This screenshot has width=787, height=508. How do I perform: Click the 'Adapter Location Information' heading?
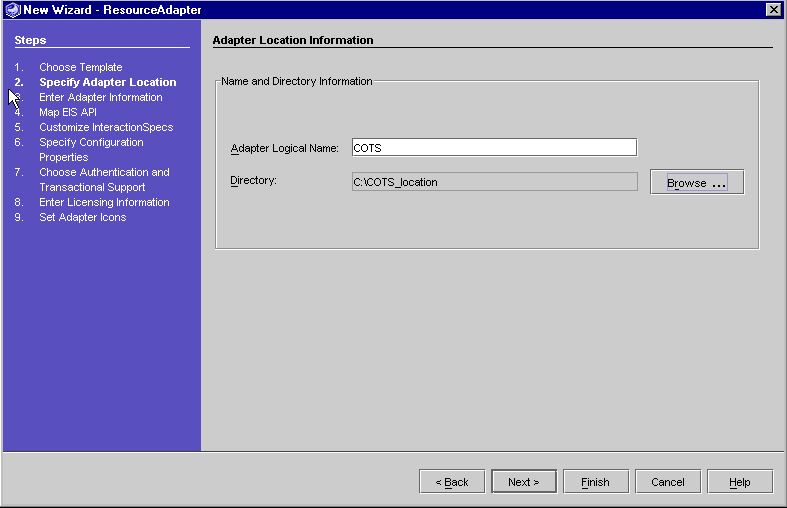click(293, 40)
